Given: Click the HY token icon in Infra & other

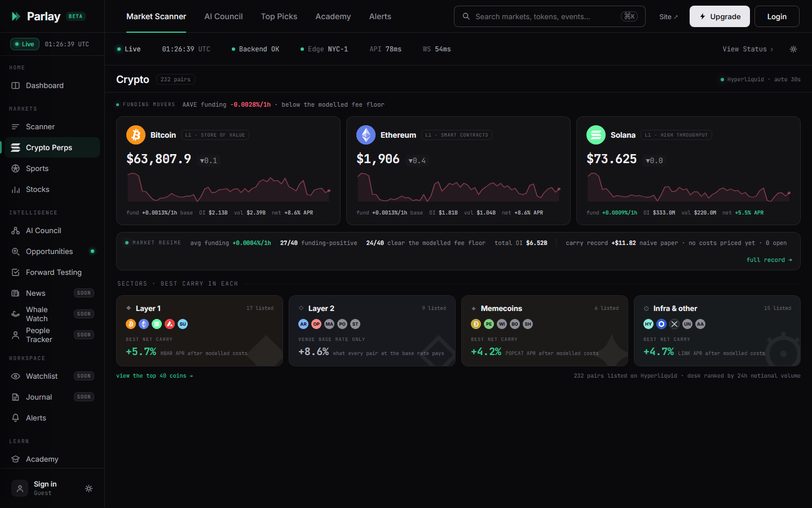Looking at the screenshot, I should pyautogui.click(x=648, y=324).
